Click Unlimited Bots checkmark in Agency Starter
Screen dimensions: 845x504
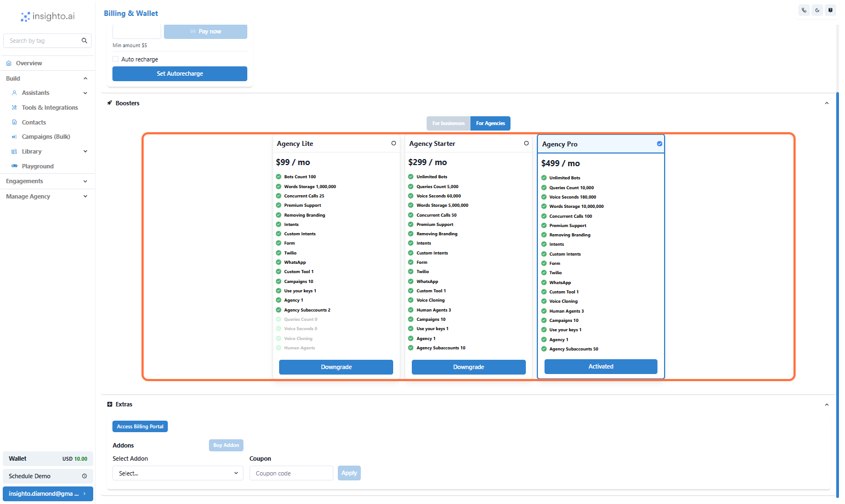pos(411,177)
